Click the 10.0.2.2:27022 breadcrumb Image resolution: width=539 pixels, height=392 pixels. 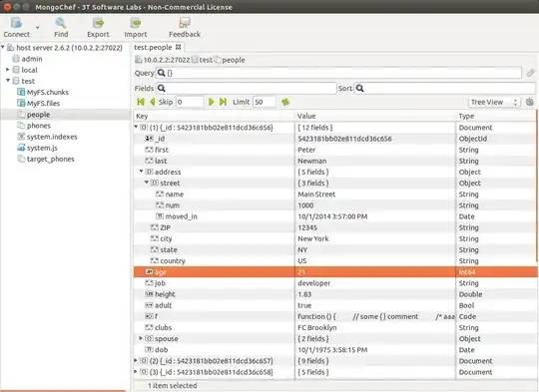tap(163, 60)
